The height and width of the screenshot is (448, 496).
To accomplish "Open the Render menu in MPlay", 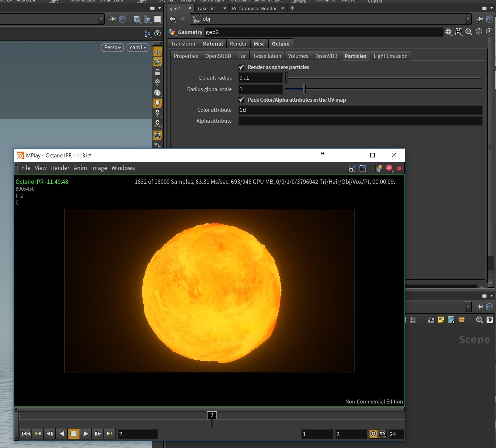I will click(60, 168).
